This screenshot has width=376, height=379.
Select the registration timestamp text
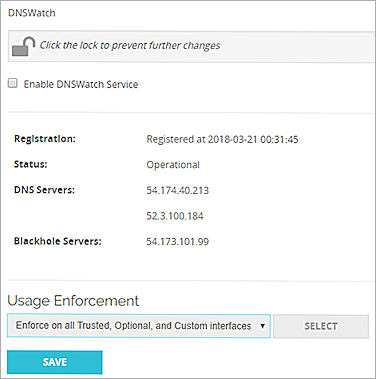[x=222, y=139]
